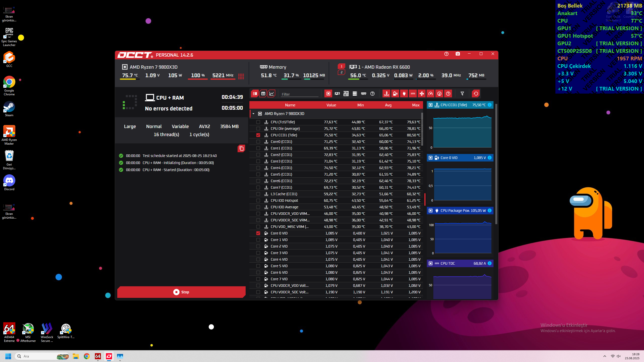
Task: Toggle the temperature sensor type filter
Action: (x=387, y=94)
